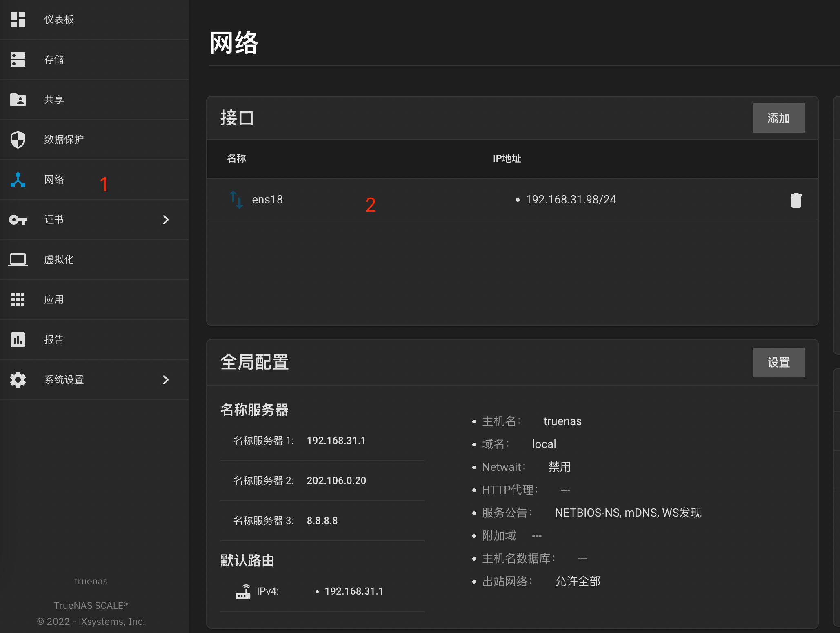Click the Reporting bar chart icon
This screenshot has width=840, height=633.
pos(18,339)
